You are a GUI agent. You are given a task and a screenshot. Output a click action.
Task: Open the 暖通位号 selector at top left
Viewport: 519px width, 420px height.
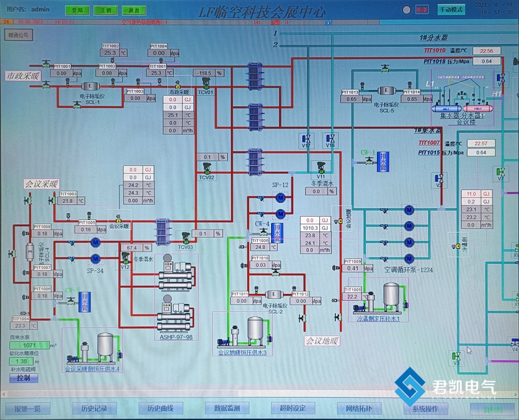pos(19,34)
